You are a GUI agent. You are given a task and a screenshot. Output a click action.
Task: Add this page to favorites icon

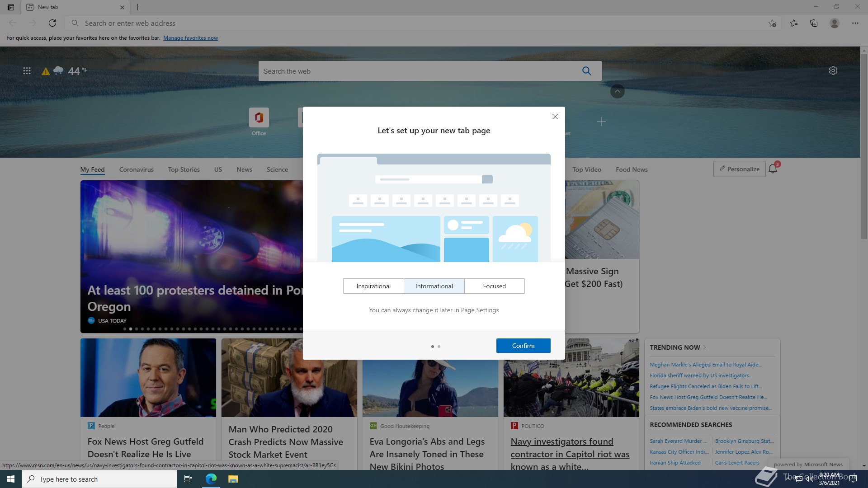(x=772, y=23)
